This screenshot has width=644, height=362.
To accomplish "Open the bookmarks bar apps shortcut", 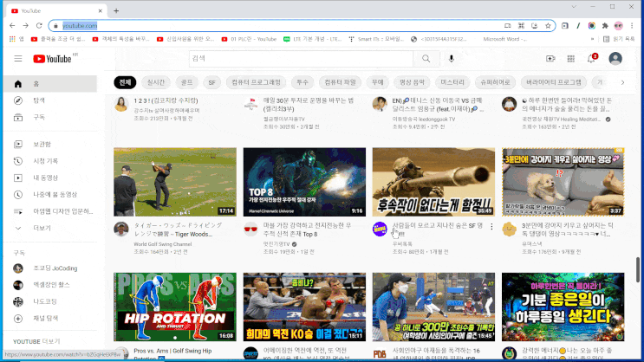I will (x=16, y=39).
